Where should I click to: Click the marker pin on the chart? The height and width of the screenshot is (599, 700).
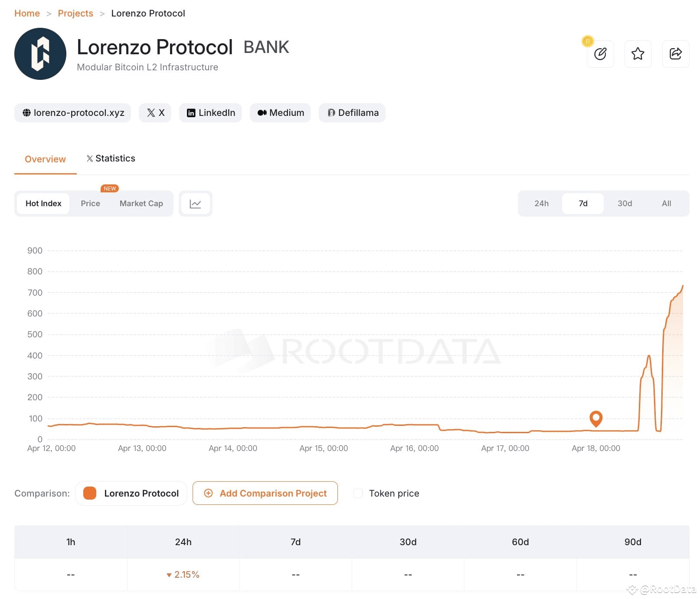(x=596, y=418)
